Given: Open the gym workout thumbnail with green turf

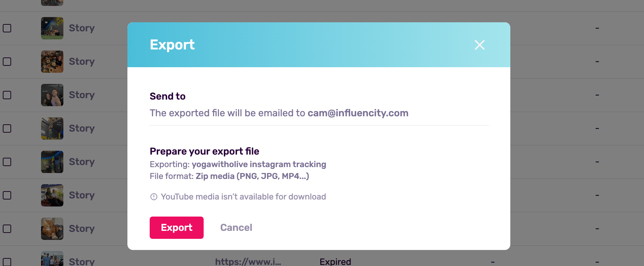Looking at the screenshot, I should [x=52, y=28].
